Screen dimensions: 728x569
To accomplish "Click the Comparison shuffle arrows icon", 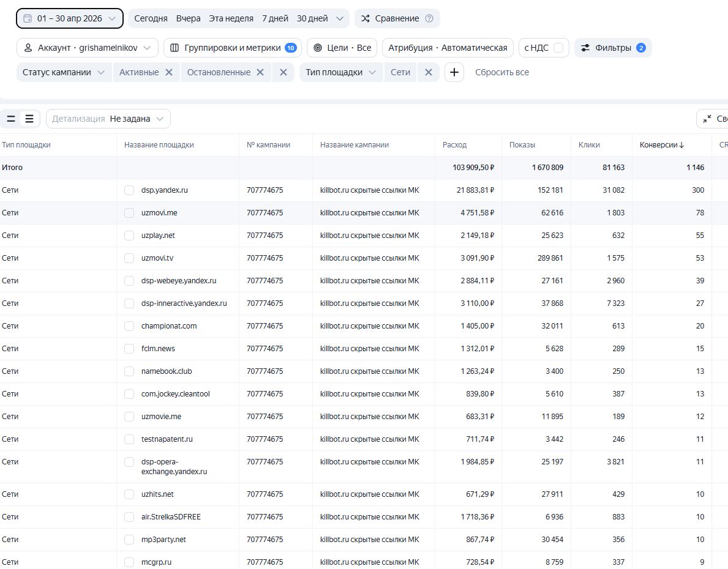I will [366, 18].
